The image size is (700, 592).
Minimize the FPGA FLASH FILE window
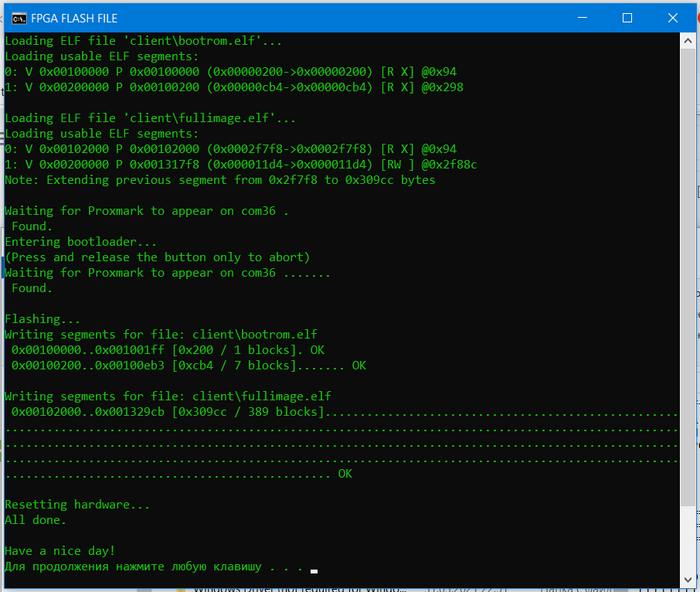[x=582, y=18]
